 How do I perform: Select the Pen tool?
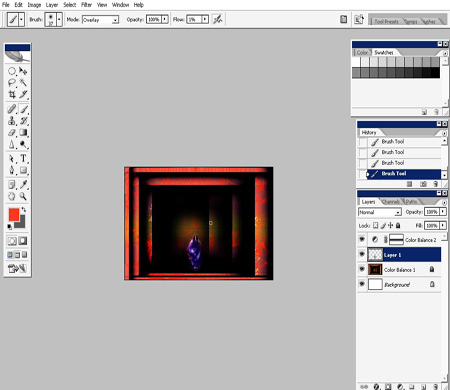(x=12, y=170)
